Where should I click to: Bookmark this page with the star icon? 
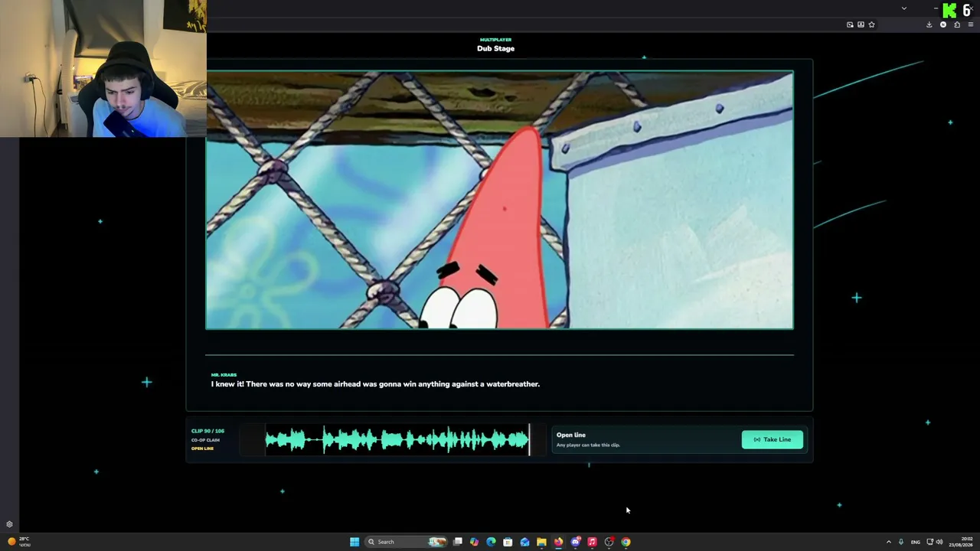[871, 24]
